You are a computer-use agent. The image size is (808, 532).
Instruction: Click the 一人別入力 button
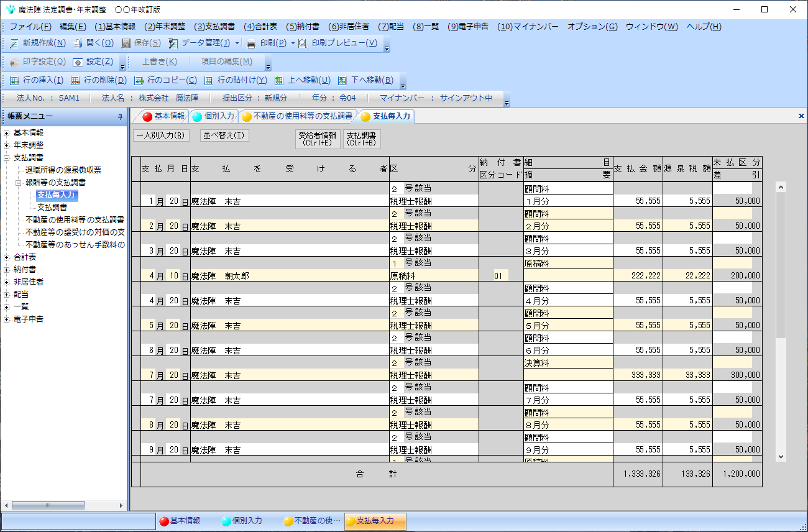tap(161, 135)
